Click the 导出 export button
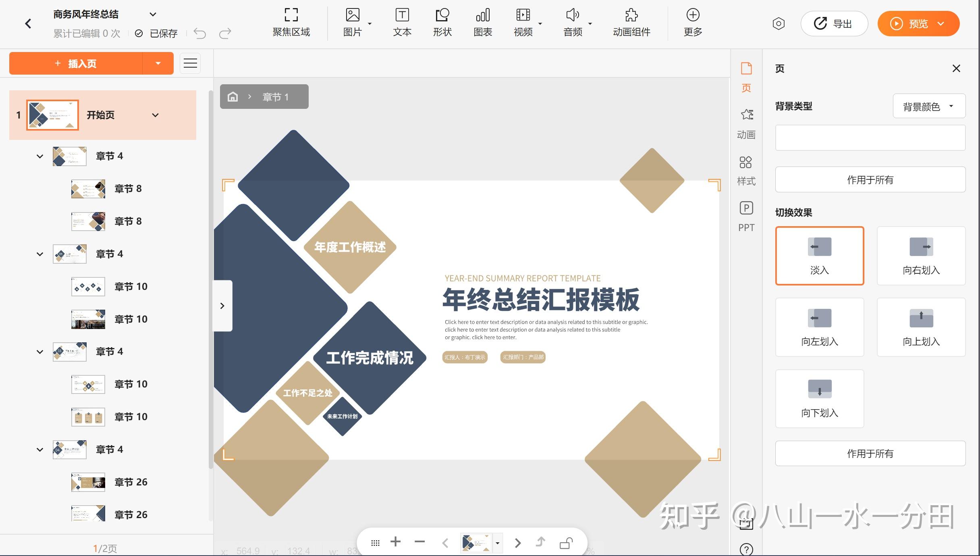980x556 pixels. click(x=834, y=24)
